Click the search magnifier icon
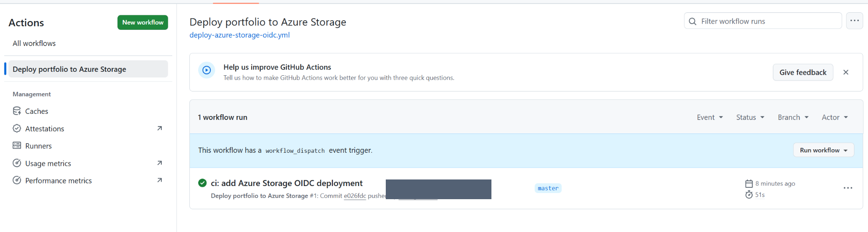The width and height of the screenshot is (868, 232). click(x=693, y=21)
